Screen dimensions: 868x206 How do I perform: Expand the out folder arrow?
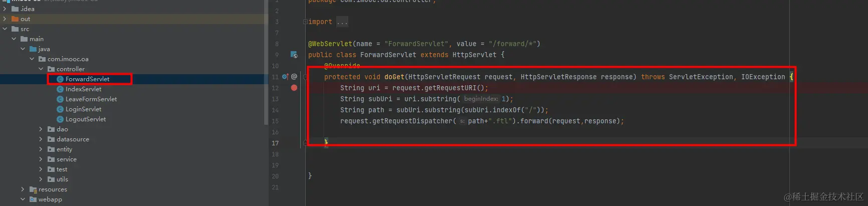5,19
